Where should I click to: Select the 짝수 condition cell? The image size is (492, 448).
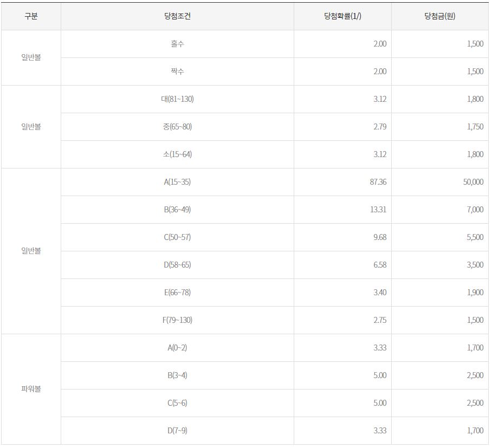pos(177,72)
